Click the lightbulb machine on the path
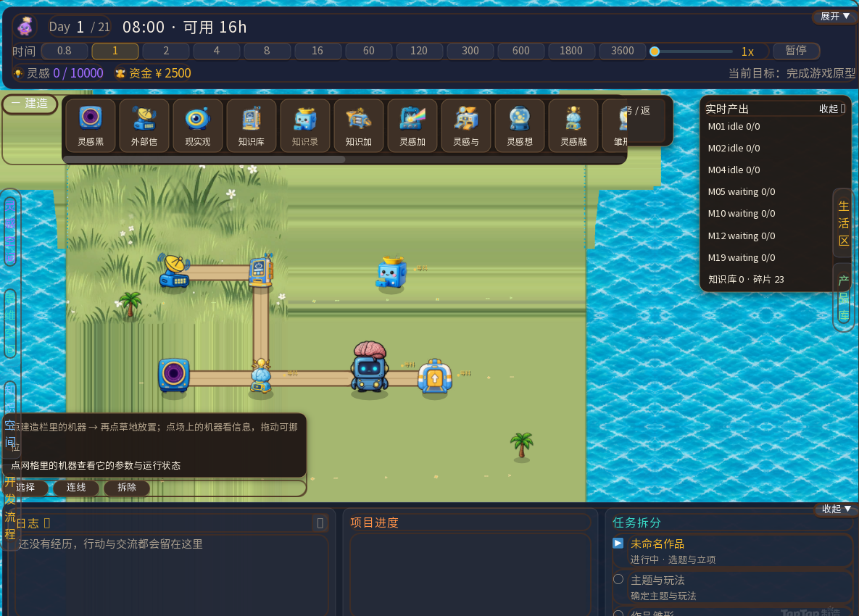Viewport: 859px width, 616px height. click(x=261, y=376)
